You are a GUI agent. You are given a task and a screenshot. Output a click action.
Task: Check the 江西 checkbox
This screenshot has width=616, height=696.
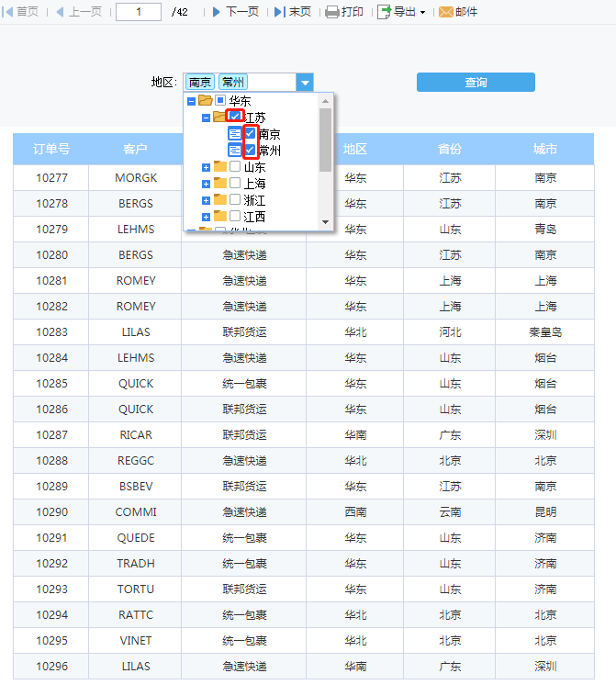coord(235,216)
